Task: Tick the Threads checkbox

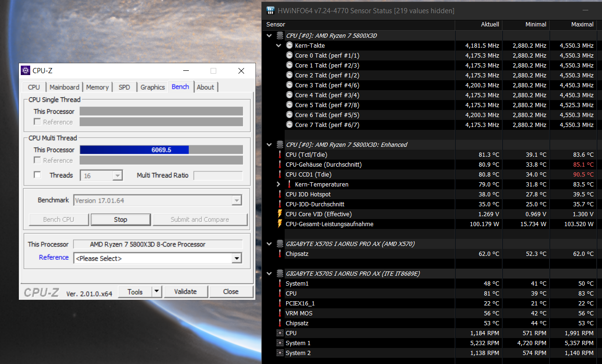Action: click(x=37, y=175)
